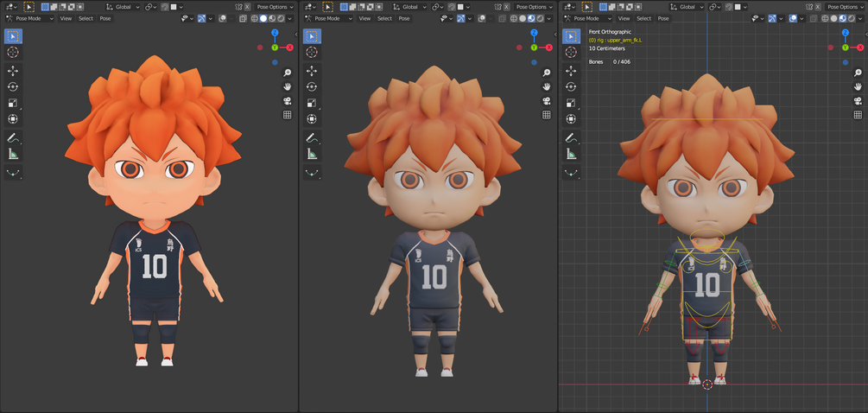Open snapping link dropdown in middle viewport
This screenshot has width=868, height=413.
click(439, 7)
